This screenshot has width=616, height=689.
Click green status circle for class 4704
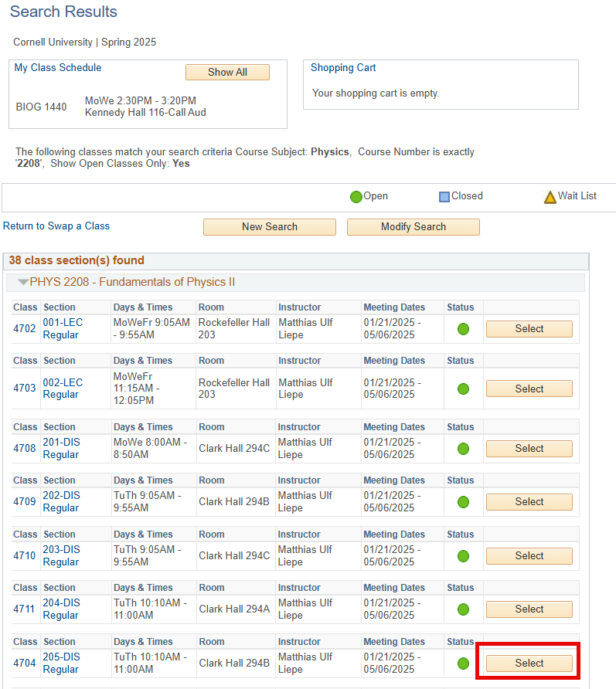(464, 664)
